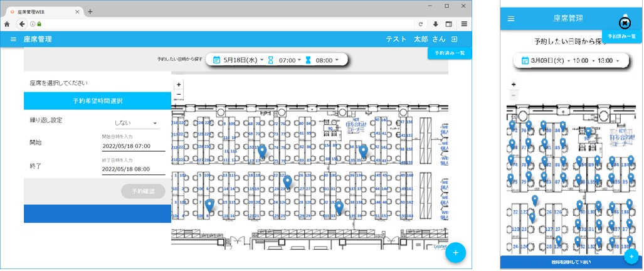
Task: Zoom in the mobile seat map
Action: (514, 85)
